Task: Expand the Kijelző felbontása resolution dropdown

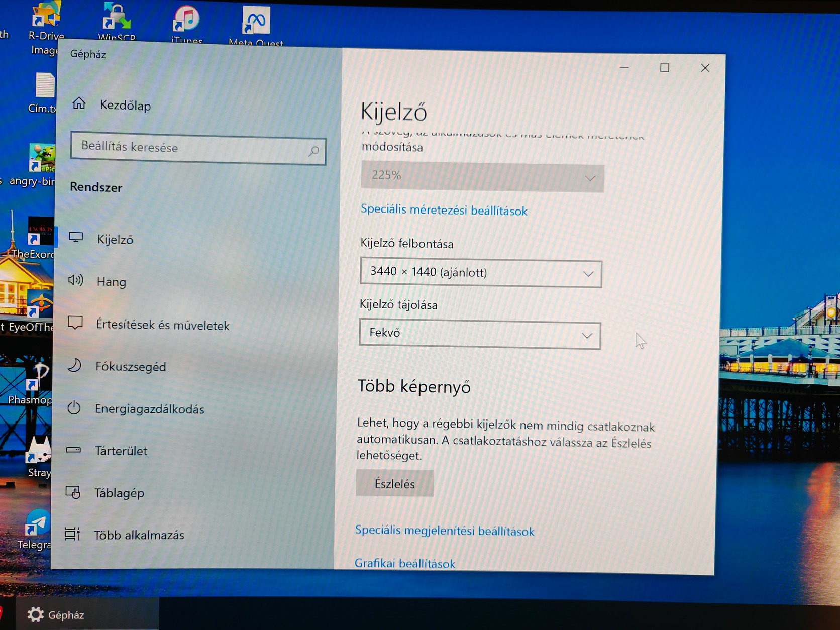Action: [480, 273]
